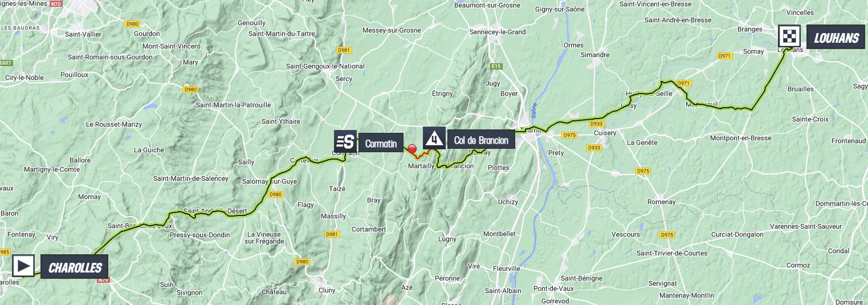Click the E15 road shield near Jugy
This screenshot has width=868, height=305.
tap(496, 67)
